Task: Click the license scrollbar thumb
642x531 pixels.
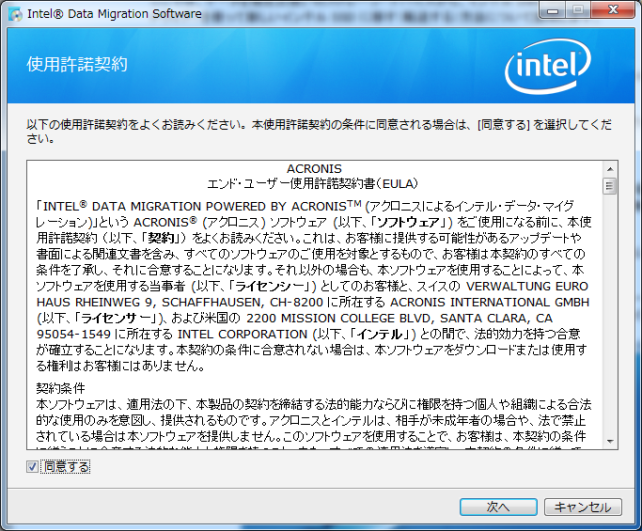Action: coord(610,186)
